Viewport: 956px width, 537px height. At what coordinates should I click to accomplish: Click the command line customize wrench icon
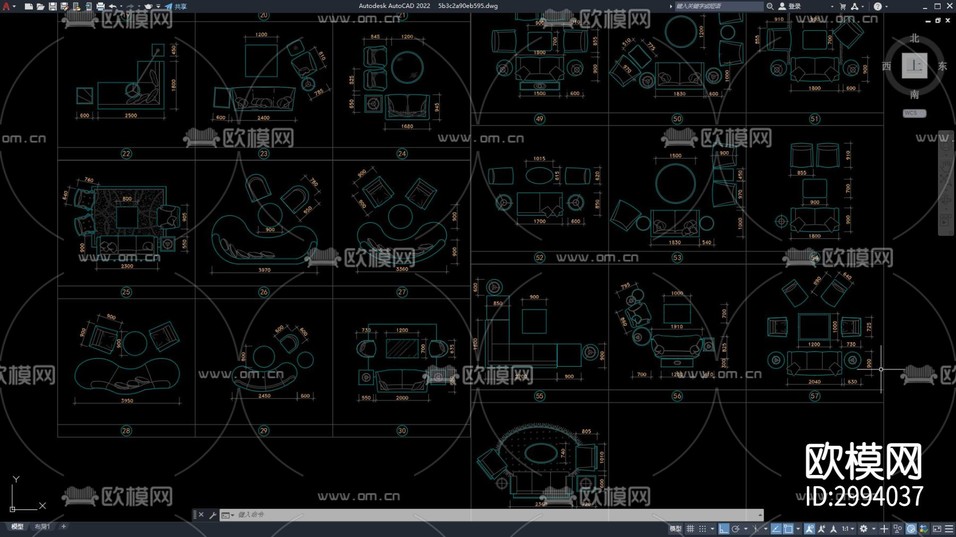(212, 515)
